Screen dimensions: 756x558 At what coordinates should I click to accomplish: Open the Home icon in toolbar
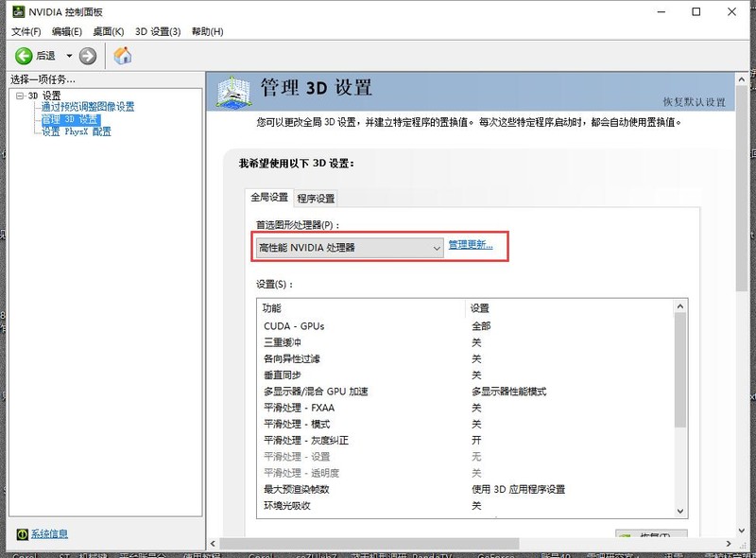point(123,56)
